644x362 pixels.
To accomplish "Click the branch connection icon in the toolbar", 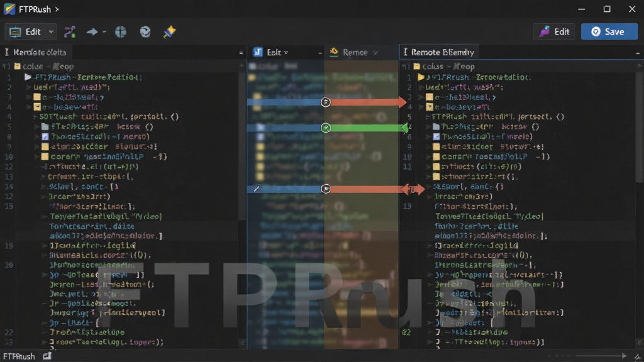I will tap(70, 31).
